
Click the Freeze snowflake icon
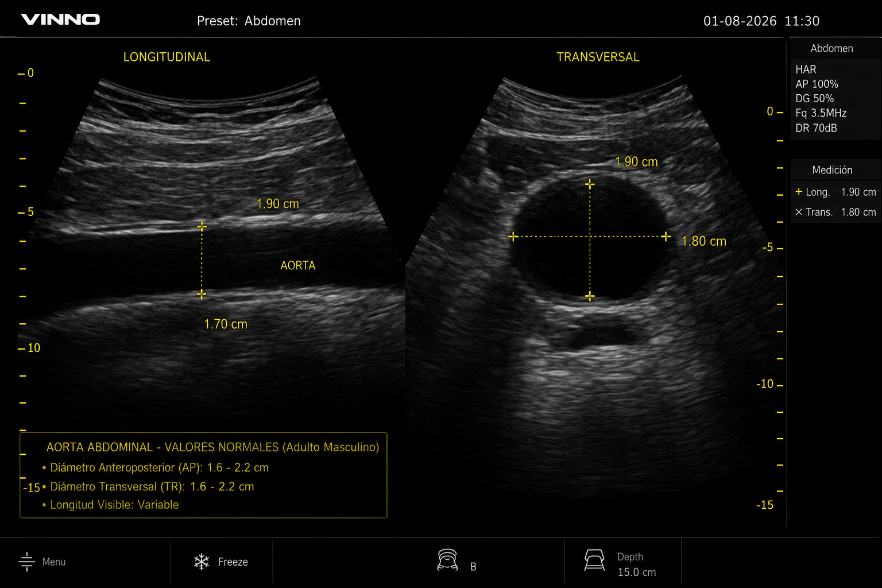click(x=202, y=562)
